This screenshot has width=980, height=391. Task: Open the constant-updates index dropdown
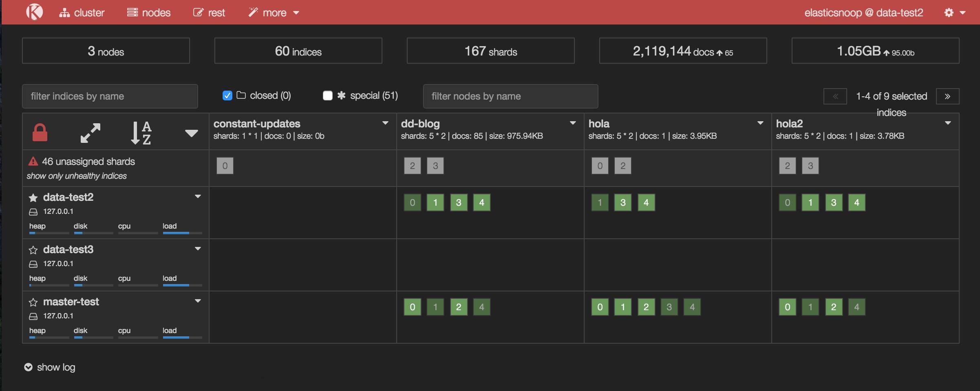[385, 123]
